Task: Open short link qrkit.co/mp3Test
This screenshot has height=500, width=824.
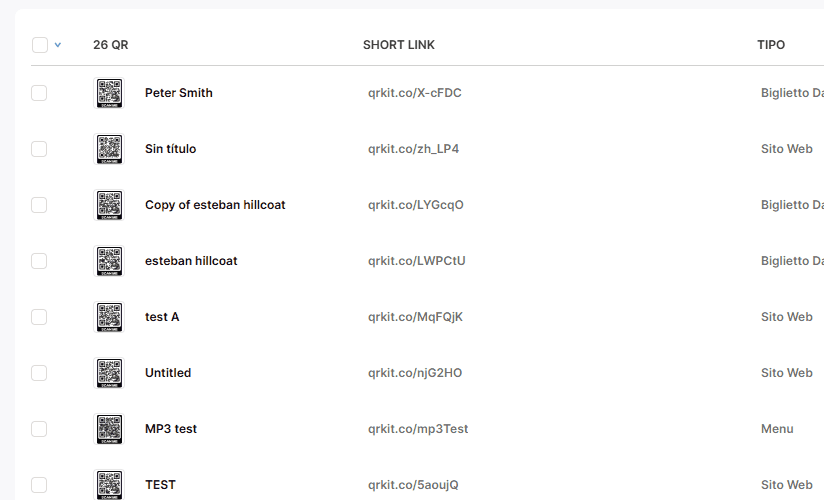Action: click(x=417, y=429)
